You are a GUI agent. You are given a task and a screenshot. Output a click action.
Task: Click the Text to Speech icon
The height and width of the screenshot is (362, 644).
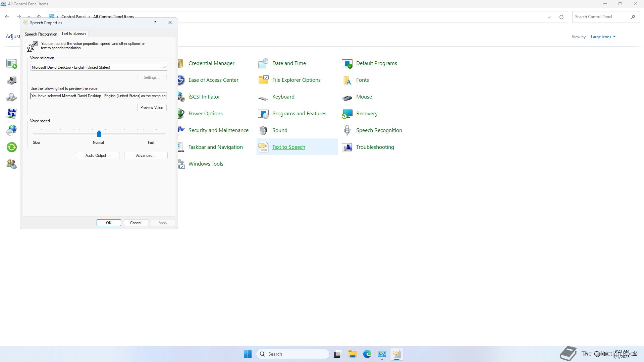tap(263, 147)
